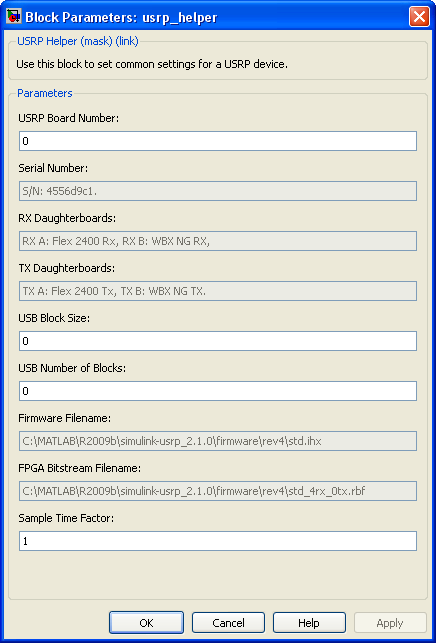Click the 'Block Parameters: usrp_helper' title bar
The width and height of the screenshot is (436, 643).
(x=121, y=18)
